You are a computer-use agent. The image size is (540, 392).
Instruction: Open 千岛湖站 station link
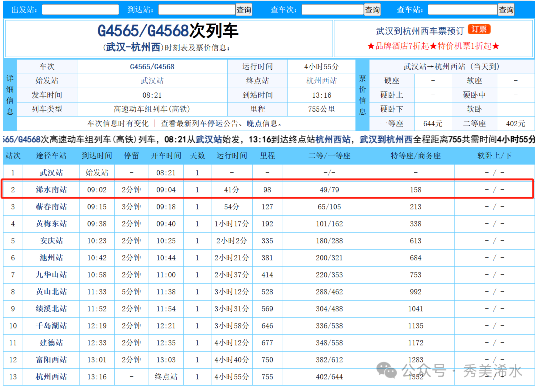tap(51, 326)
